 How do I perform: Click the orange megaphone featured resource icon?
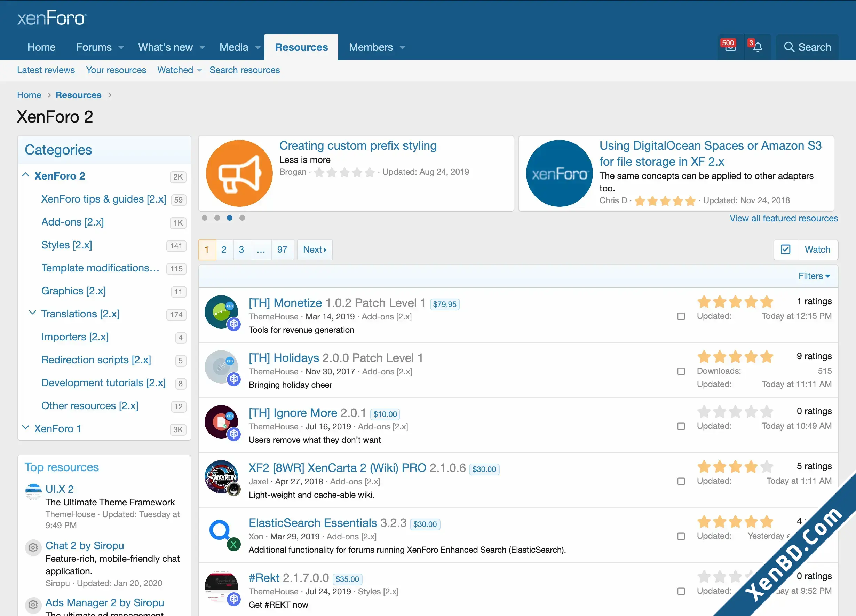pyautogui.click(x=239, y=173)
